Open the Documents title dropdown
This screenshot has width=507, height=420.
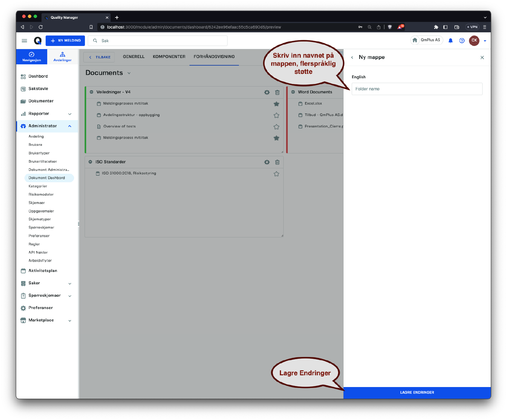coord(129,73)
